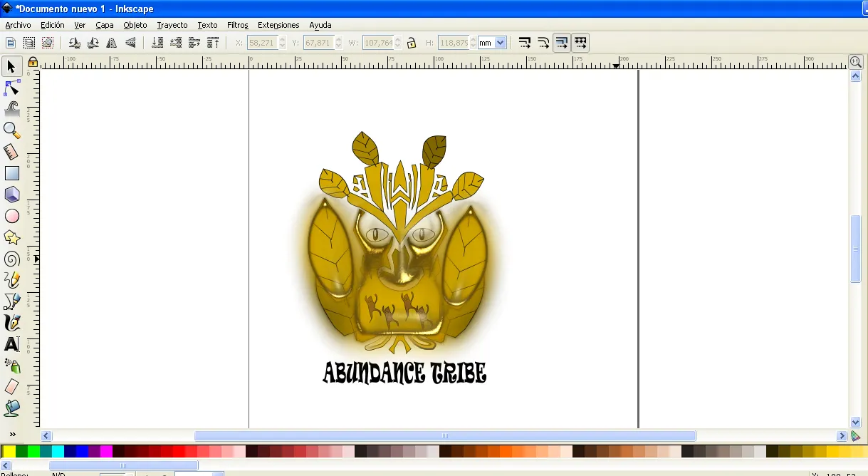Pick the Zoom magnifier tool
The image size is (868, 476).
(12, 130)
